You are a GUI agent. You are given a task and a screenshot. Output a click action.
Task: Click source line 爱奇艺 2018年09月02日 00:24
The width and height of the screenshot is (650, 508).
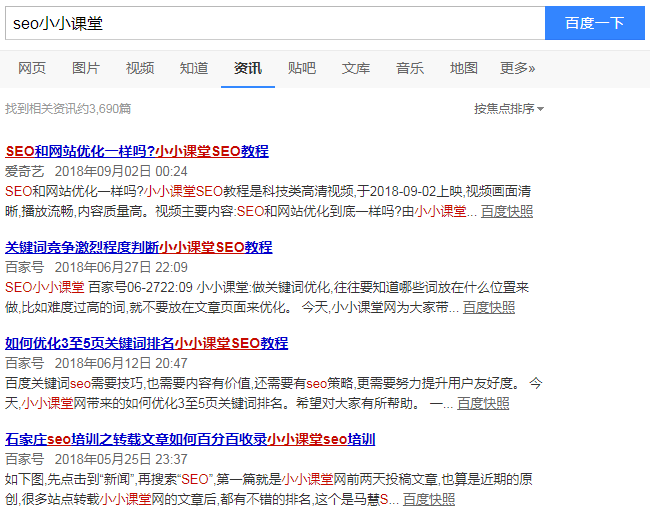(96, 171)
